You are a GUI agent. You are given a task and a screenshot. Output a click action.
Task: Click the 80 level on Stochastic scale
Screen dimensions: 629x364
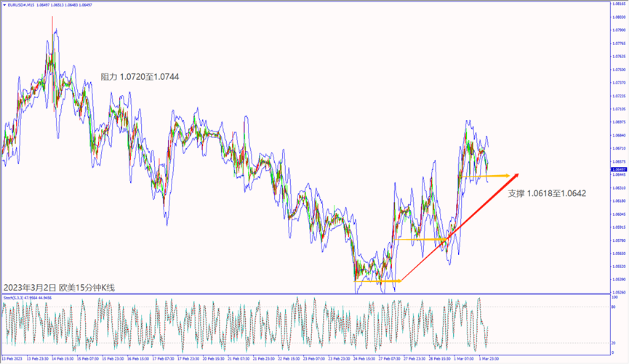pos(614,307)
